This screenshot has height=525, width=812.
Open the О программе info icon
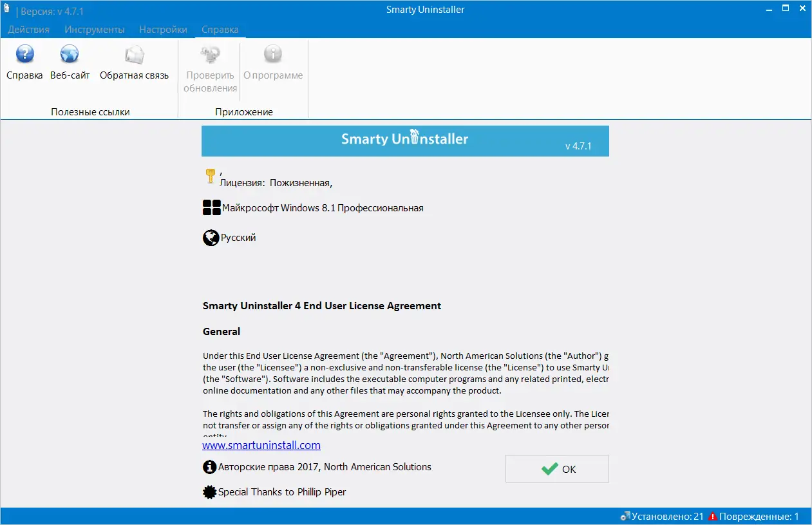click(x=273, y=55)
